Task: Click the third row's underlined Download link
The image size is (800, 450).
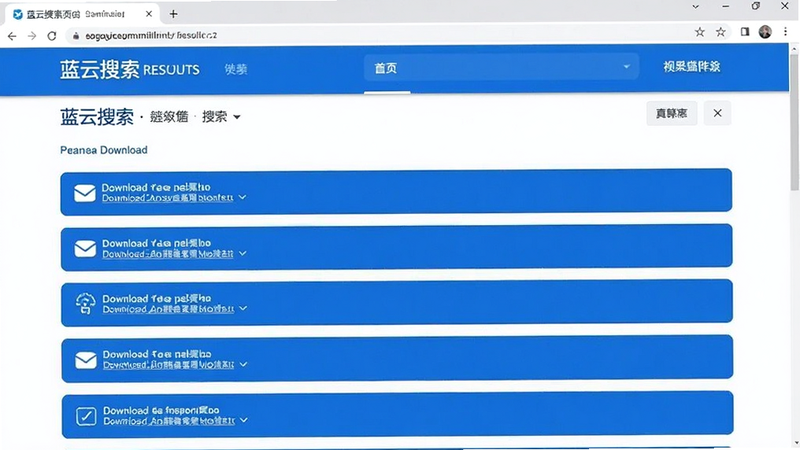Action: coord(168,309)
